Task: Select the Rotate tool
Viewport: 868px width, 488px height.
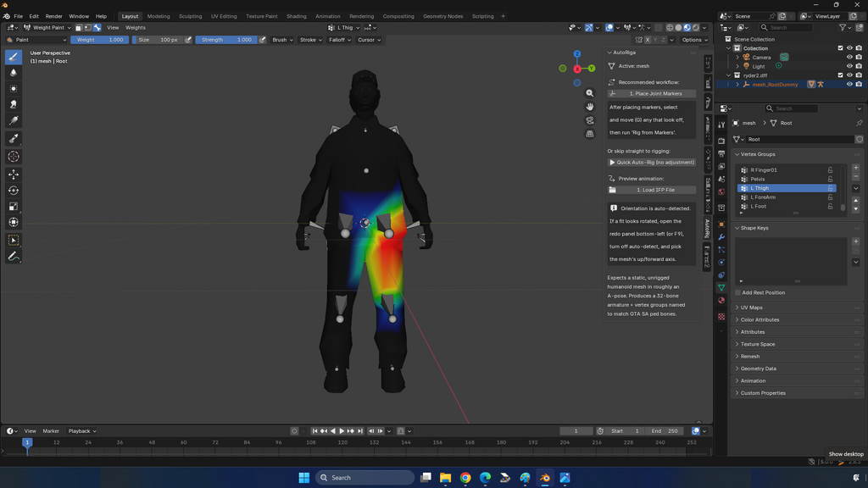Action: [14, 191]
